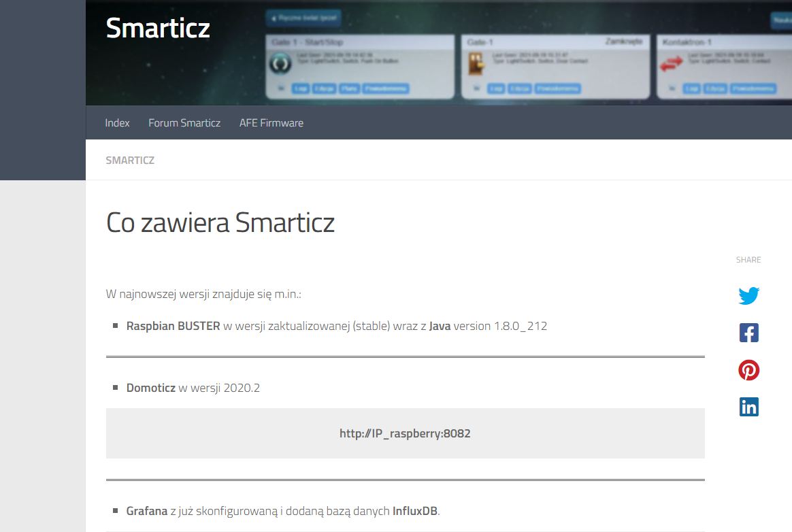The width and height of the screenshot is (792, 532).
Task: Click the bold word "InfluxDB"
Action: tap(414, 511)
